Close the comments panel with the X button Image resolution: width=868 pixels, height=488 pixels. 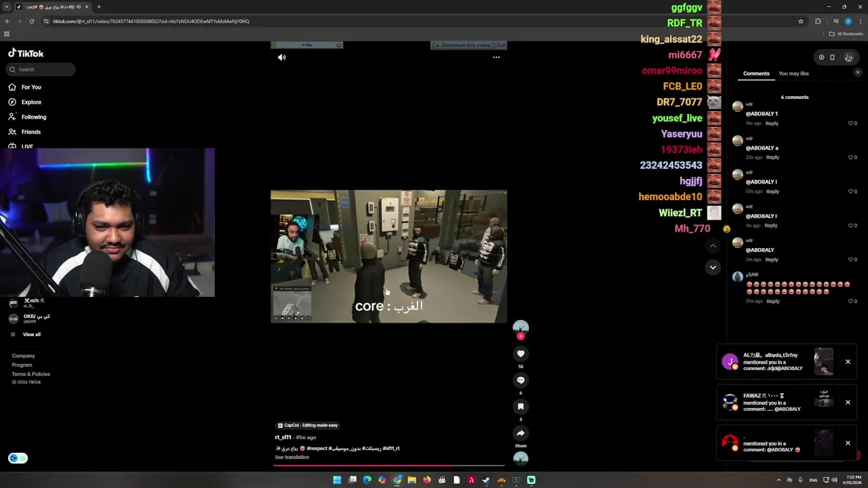pos(857,73)
